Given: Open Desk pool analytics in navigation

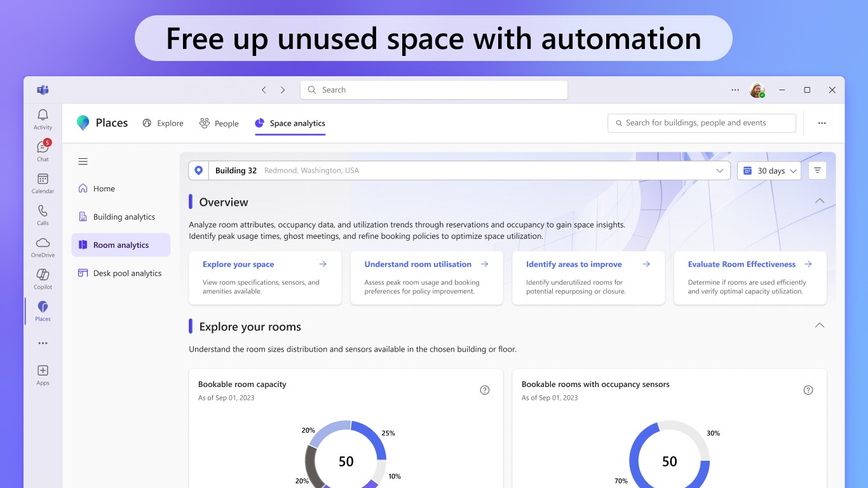Looking at the screenshot, I should coord(121,273).
